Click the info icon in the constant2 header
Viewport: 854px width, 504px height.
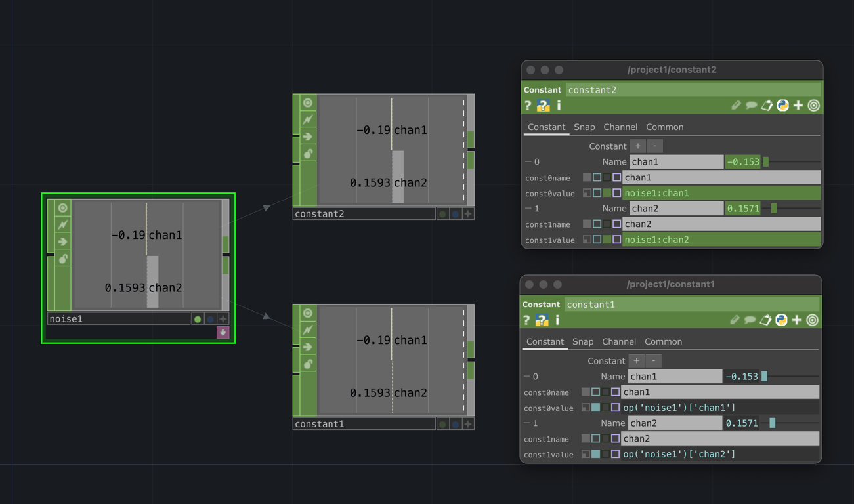pyautogui.click(x=559, y=105)
